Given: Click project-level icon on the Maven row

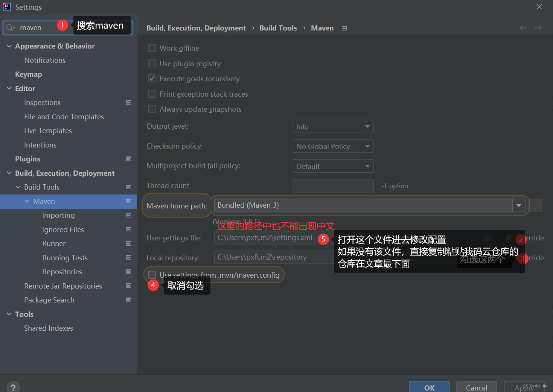Looking at the screenshot, I should (x=128, y=201).
